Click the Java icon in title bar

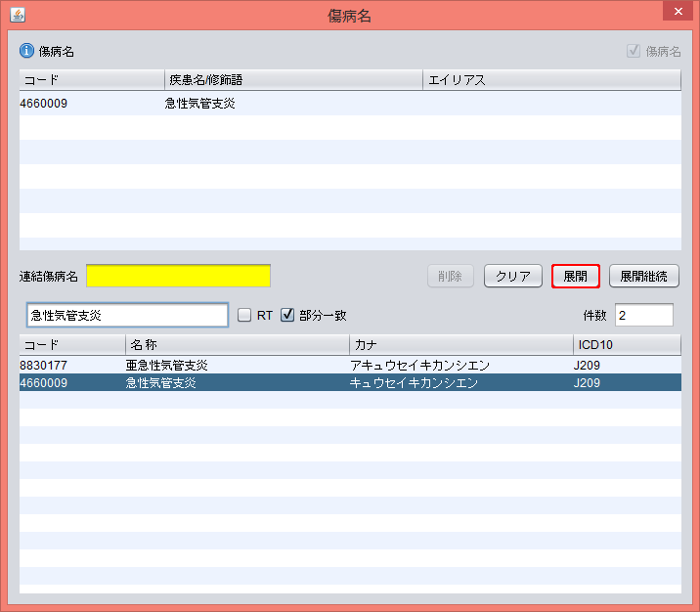(x=18, y=15)
